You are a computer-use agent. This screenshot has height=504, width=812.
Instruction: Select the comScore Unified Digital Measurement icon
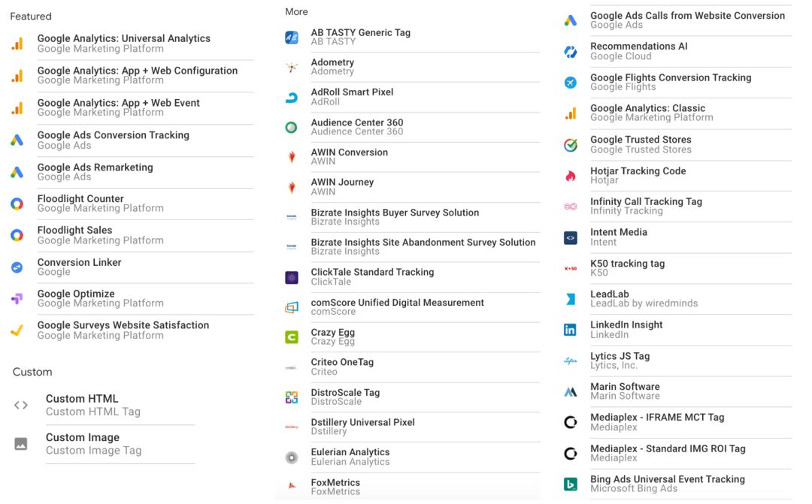tap(292, 308)
